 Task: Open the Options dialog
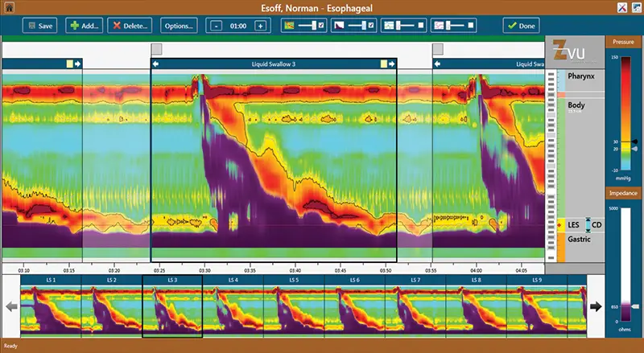179,26
